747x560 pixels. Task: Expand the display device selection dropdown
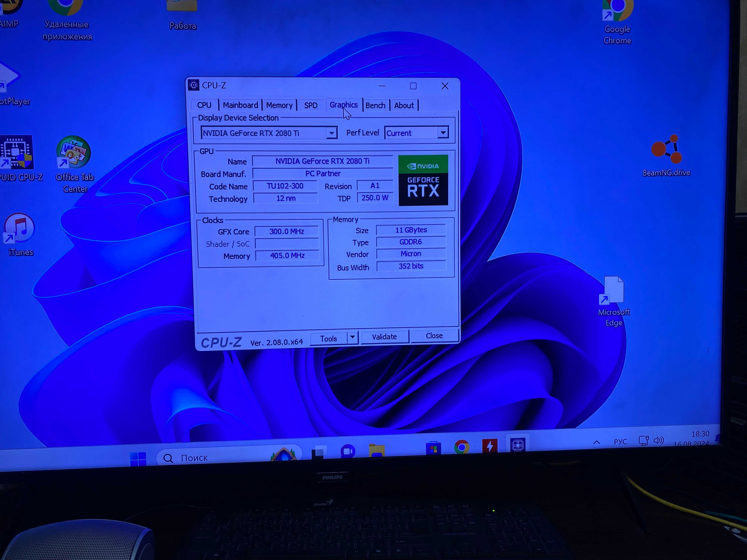(332, 133)
